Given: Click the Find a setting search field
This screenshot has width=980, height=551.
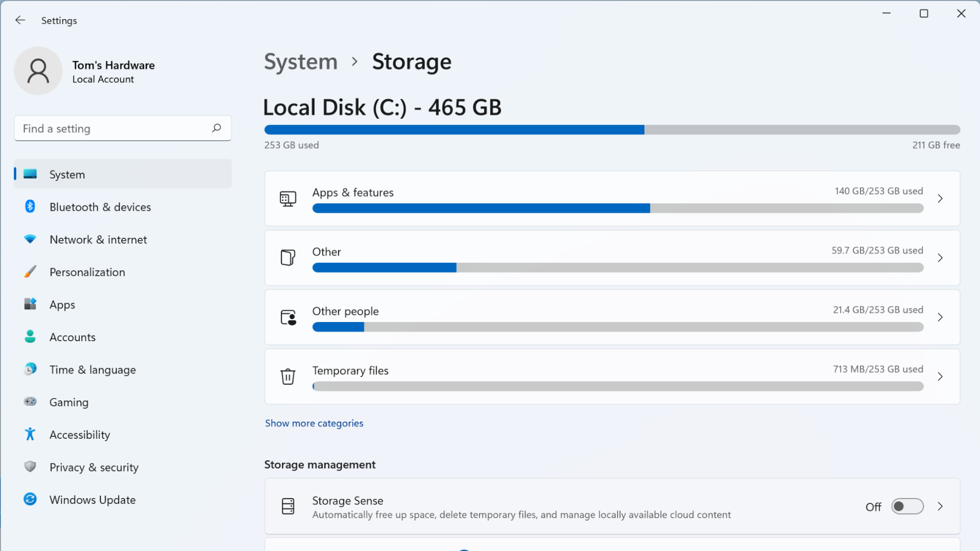Looking at the screenshot, I should pyautogui.click(x=123, y=128).
